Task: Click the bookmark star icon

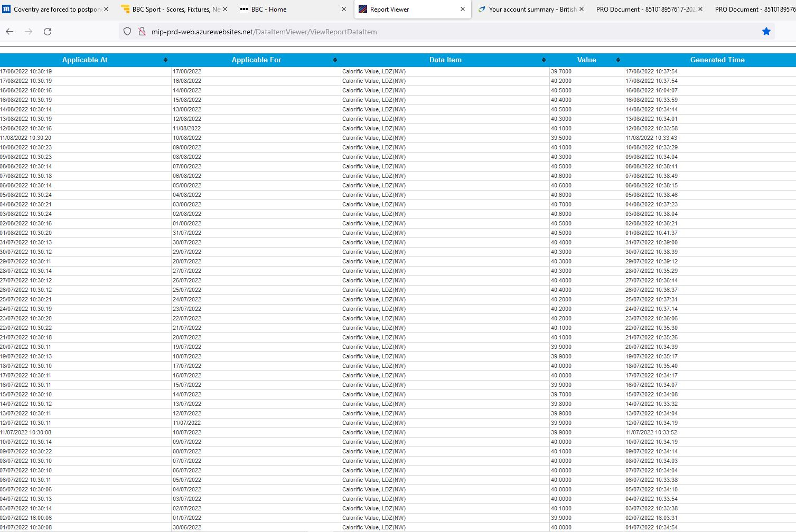Action: [766, 32]
